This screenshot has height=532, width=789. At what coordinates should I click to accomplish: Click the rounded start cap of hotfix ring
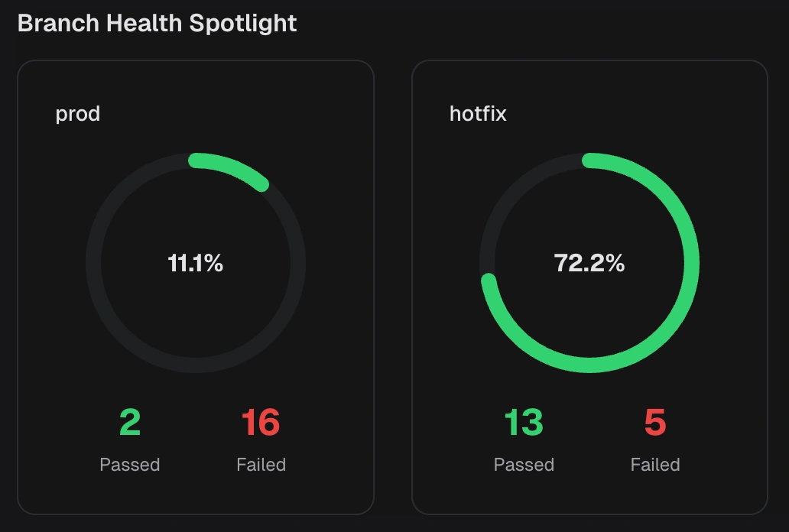click(589, 161)
